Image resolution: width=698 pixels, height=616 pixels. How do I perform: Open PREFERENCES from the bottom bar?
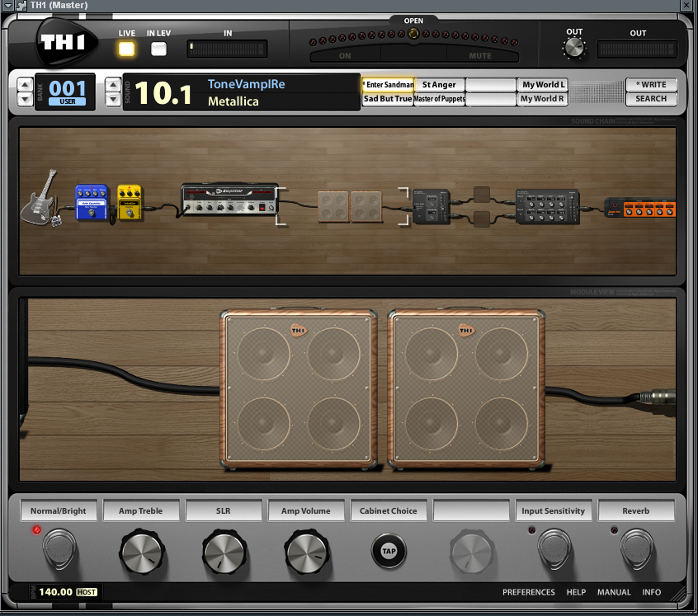click(528, 592)
